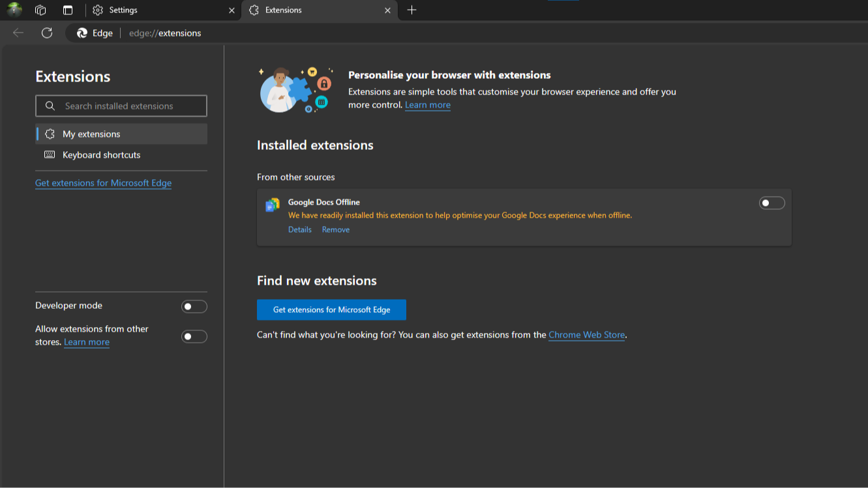Open Keyboard shortcuts in sidebar
The width and height of the screenshot is (868, 488).
(121, 154)
